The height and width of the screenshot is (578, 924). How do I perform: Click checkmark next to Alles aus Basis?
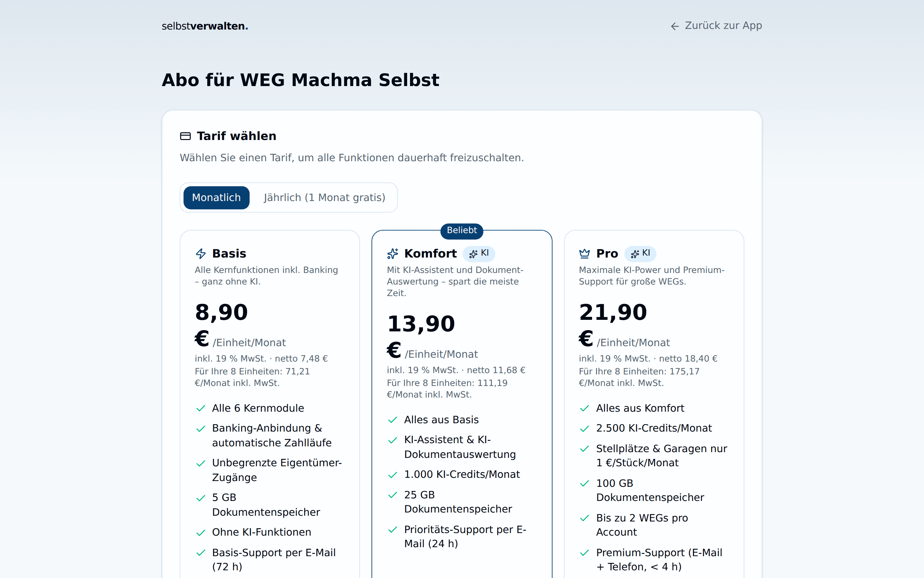pos(392,420)
